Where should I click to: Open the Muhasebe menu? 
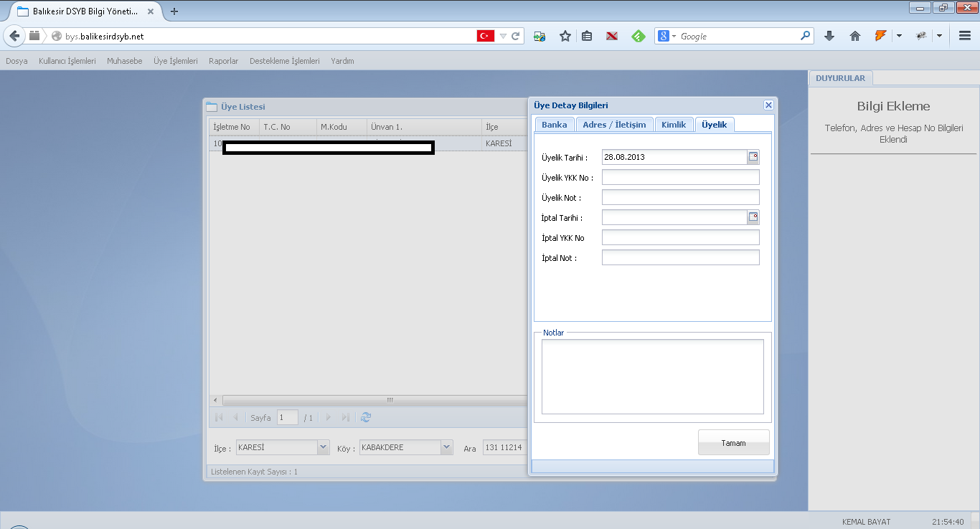click(x=125, y=61)
